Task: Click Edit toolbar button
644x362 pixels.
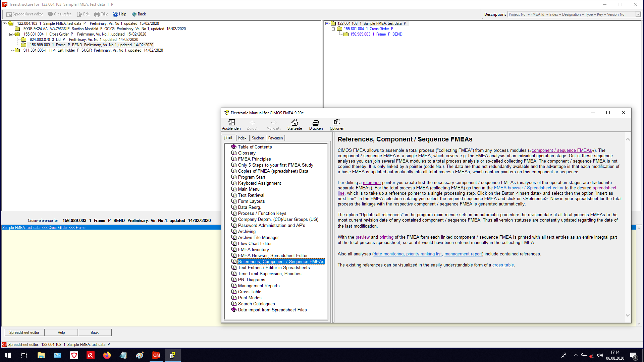Action: click(83, 14)
